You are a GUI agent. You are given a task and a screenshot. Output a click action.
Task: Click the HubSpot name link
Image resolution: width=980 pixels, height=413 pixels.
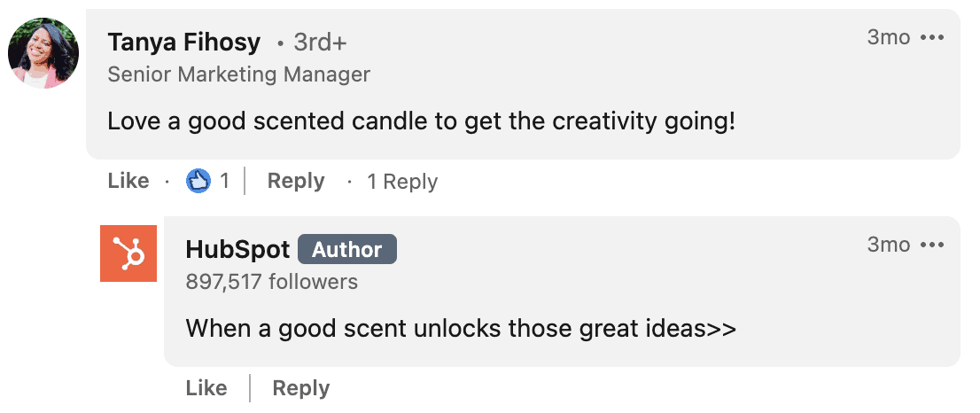click(237, 249)
